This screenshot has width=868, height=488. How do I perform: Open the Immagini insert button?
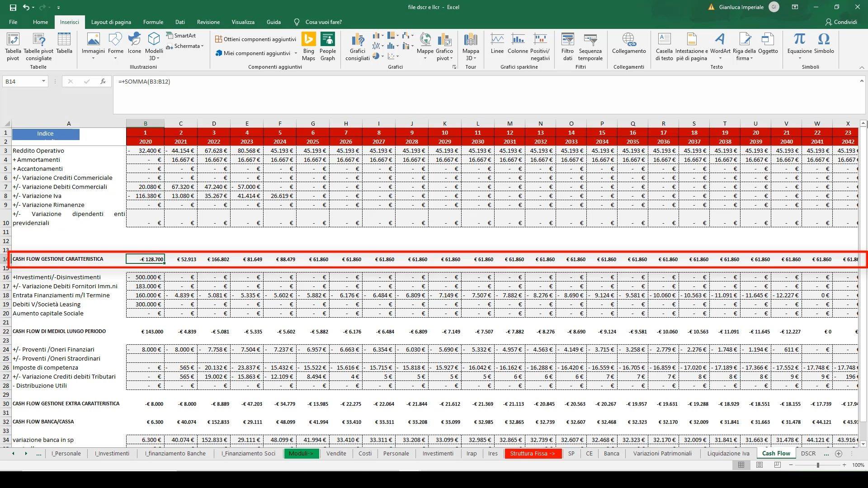tap(93, 47)
